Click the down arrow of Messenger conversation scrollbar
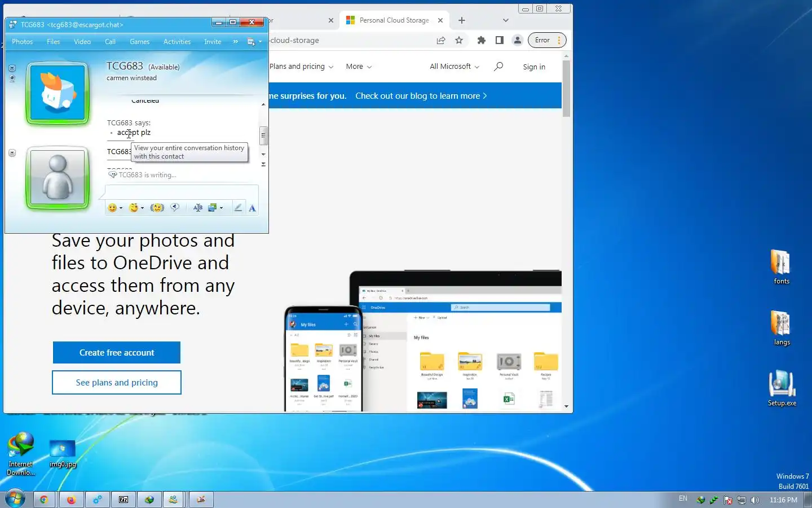The image size is (812, 508). pos(263,154)
